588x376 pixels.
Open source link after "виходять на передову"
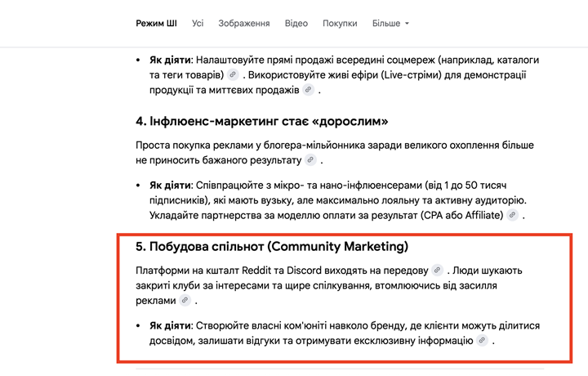(437, 271)
